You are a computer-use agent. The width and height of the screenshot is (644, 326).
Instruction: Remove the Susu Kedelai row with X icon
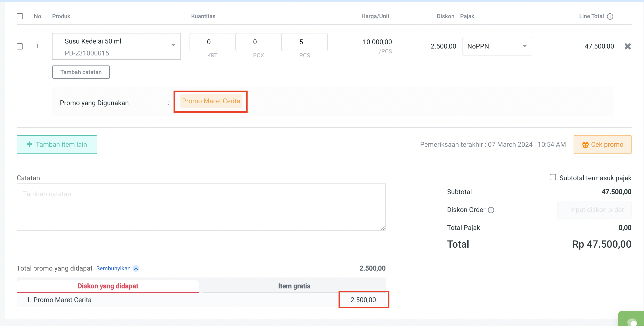pyautogui.click(x=628, y=46)
